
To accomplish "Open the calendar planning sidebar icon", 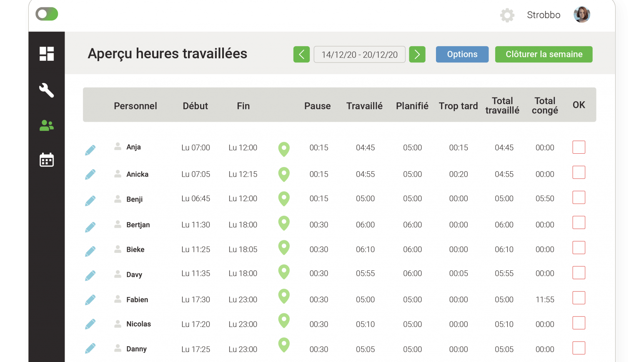I will coord(47,160).
